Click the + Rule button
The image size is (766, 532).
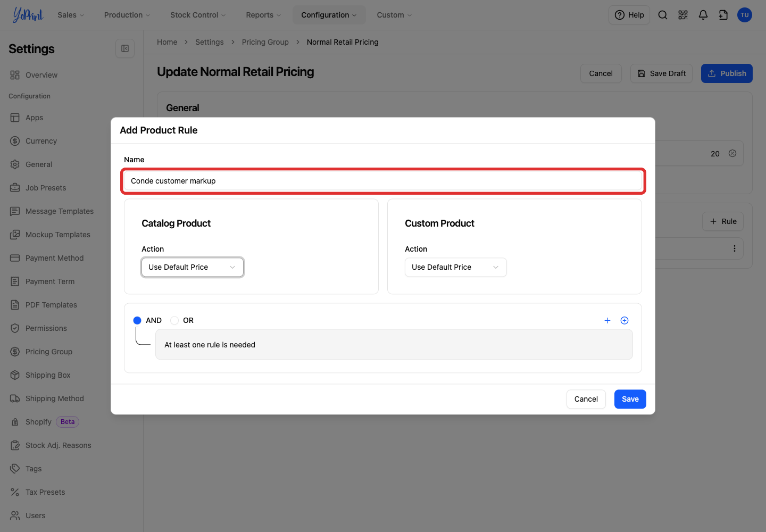coord(723,221)
